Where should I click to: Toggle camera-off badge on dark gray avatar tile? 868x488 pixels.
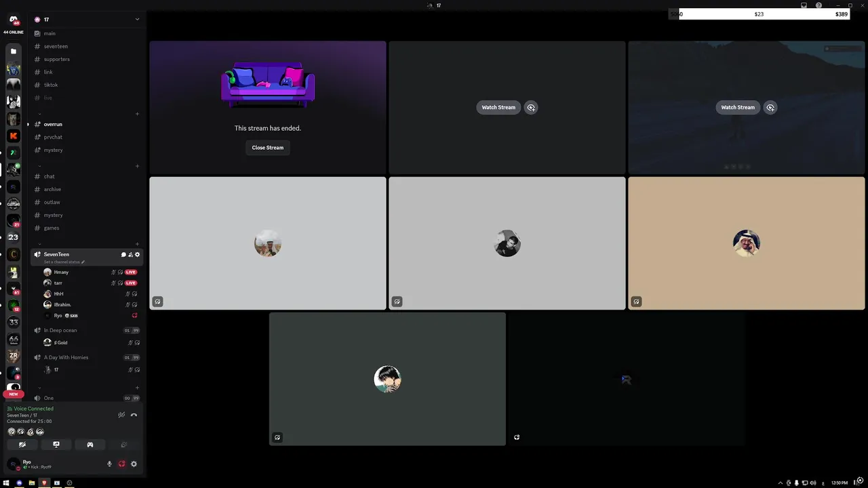pos(277,437)
